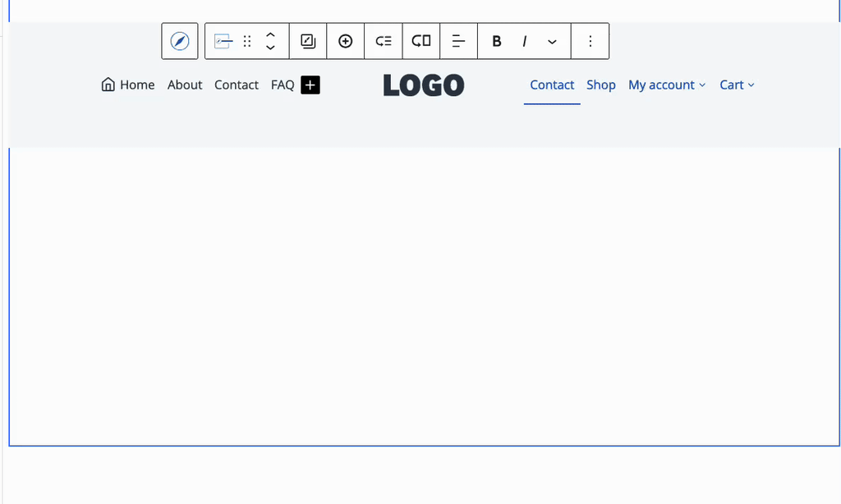Select the parent Navigation block compass icon
The width and height of the screenshot is (841, 504).
coord(180,41)
